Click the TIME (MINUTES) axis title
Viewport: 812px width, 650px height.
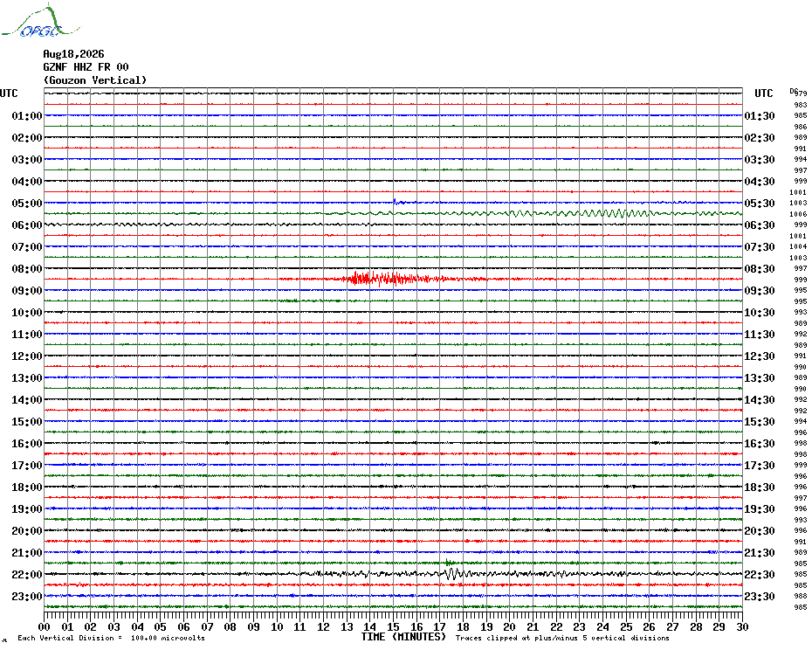pos(403,637)
